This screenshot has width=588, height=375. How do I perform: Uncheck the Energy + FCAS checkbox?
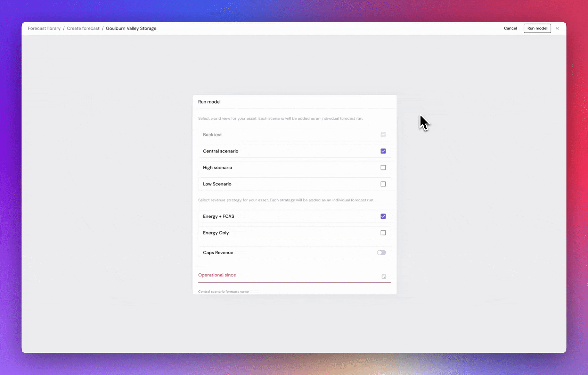383,216
